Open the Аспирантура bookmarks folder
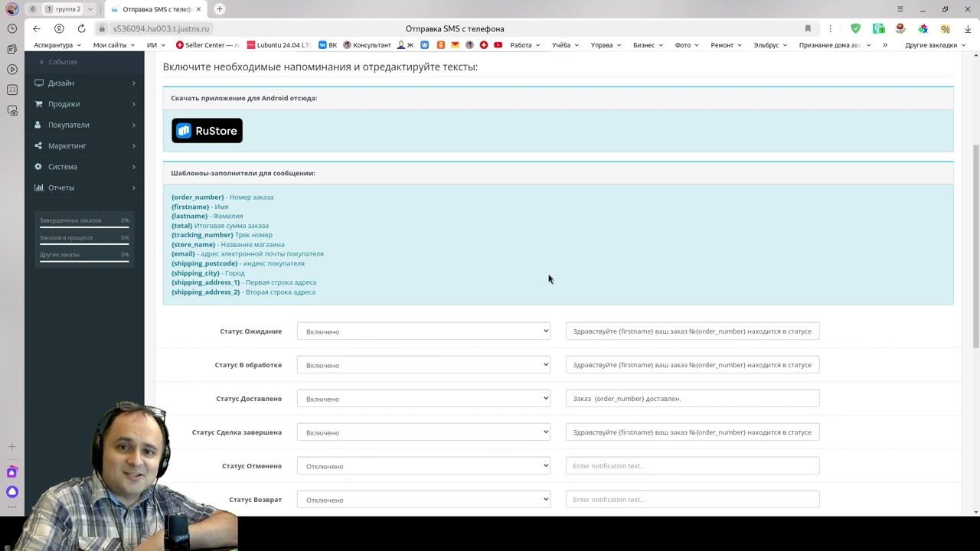 pos(57,45)
